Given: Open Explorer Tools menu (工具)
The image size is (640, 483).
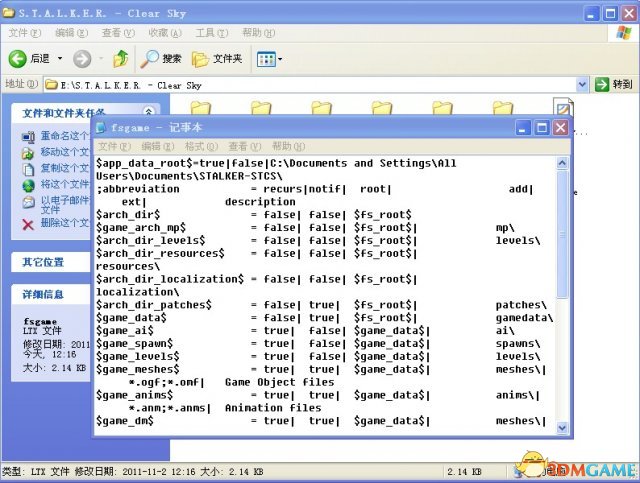Looking at the screenshot, I should pos(211,33).
